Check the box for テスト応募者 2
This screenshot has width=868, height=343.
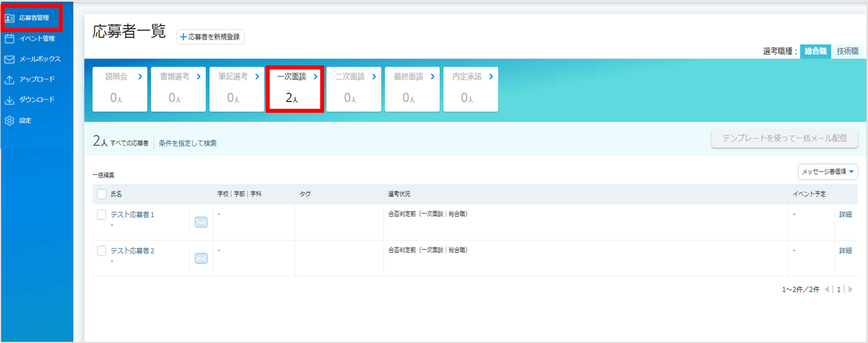(x=102, y=251)
